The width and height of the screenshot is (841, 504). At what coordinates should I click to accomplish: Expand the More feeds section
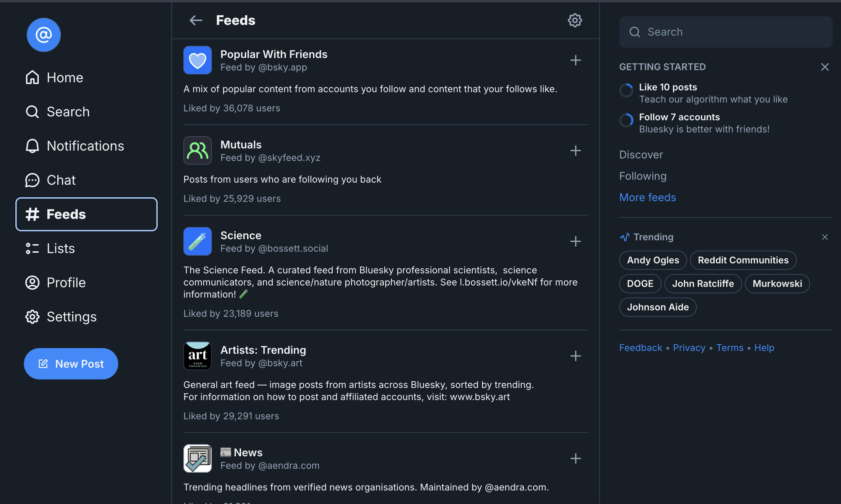tap(647, 196)
